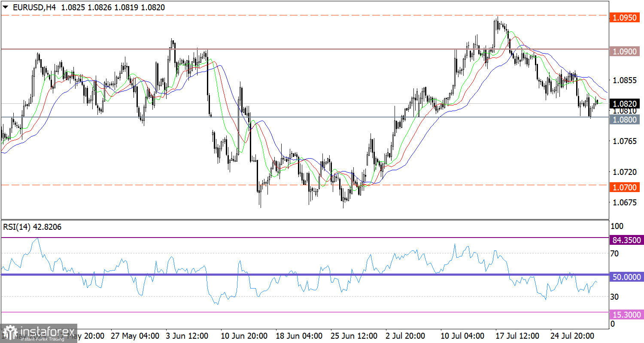Click the 17 Jul 12:00 date label
Image resolution: width=644 pixels, height=343 pixels.
pyautogui.click(x=516, y=336)
